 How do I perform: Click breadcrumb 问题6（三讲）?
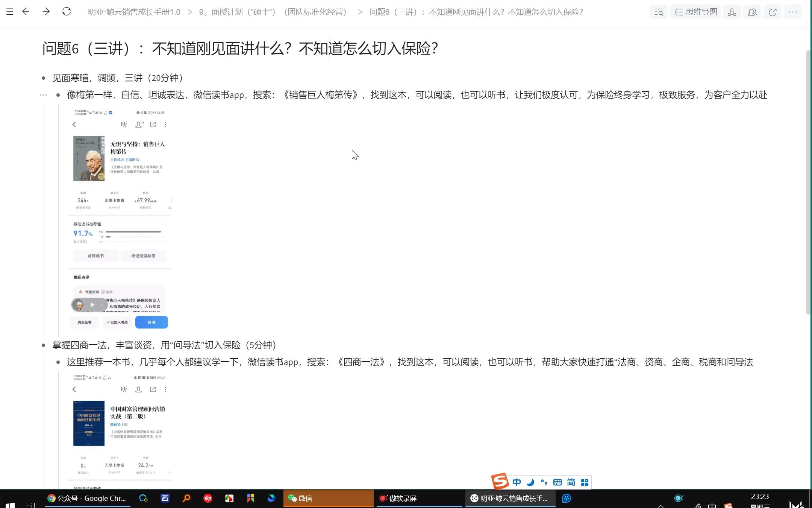pos(476,12)
